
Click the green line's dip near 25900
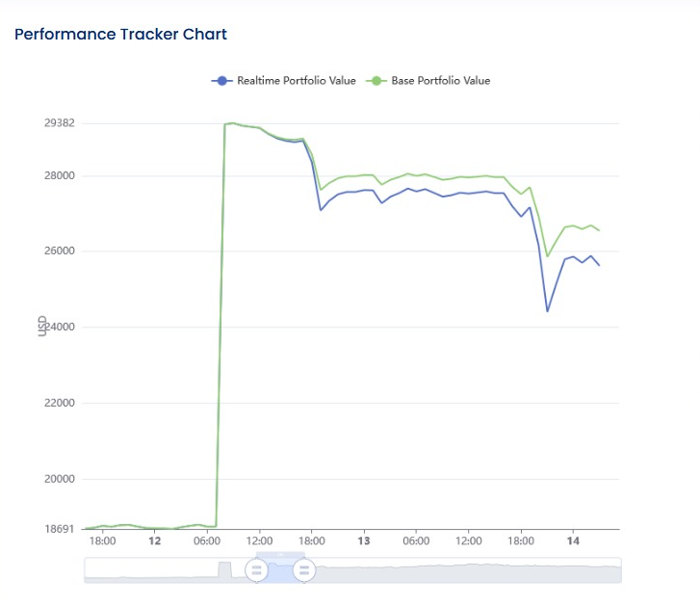coord(548,256)
